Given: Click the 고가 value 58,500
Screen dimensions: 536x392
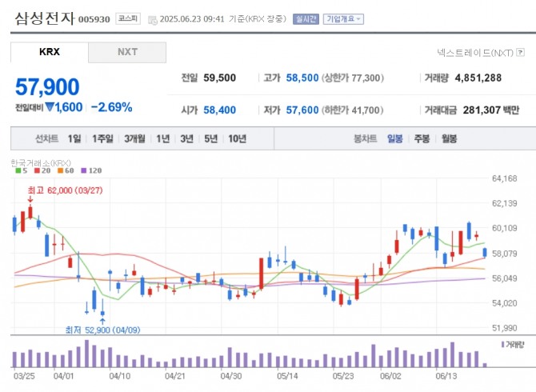Looking at the screenshot, I should click(x=302, y=78).
